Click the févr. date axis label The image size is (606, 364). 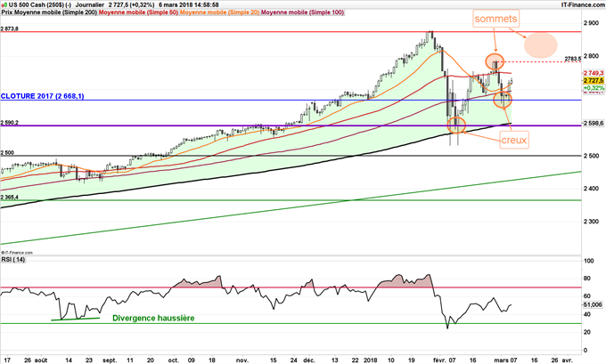pos(440,360)
